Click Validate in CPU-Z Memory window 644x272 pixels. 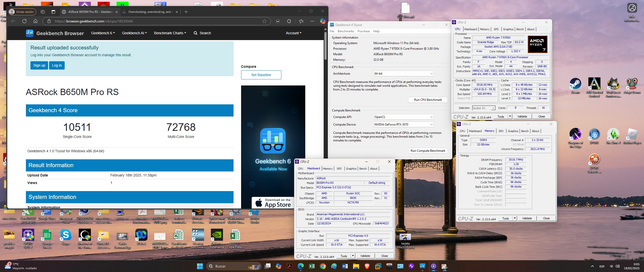pyautogui.click(x=527, y=218)
